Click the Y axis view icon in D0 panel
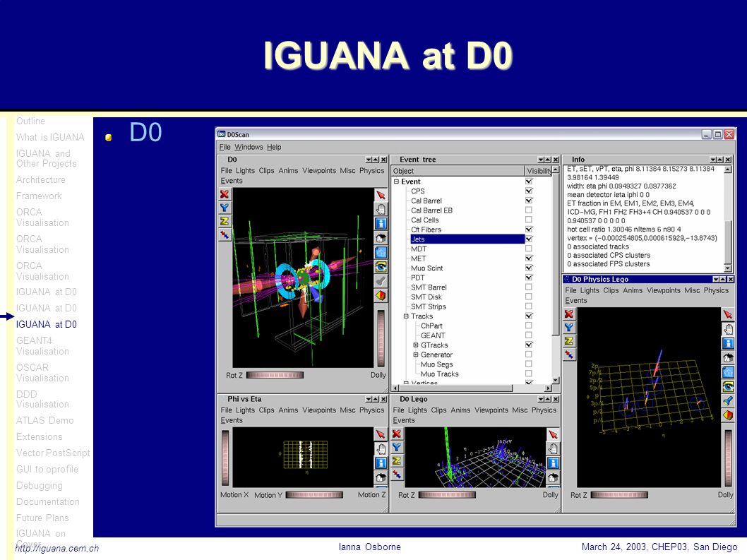The width and height of the screenshot is (747, 560). (x=225, y=208)
